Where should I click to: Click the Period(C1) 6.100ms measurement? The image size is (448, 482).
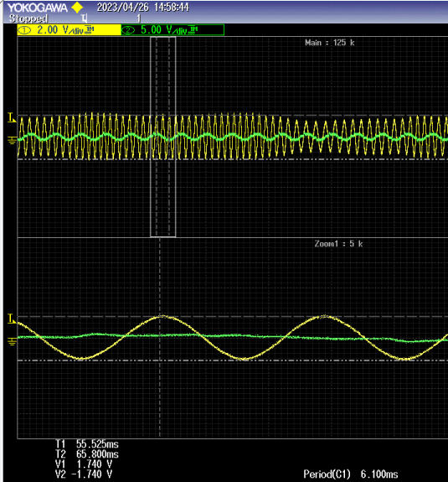(x=350, y=474)
